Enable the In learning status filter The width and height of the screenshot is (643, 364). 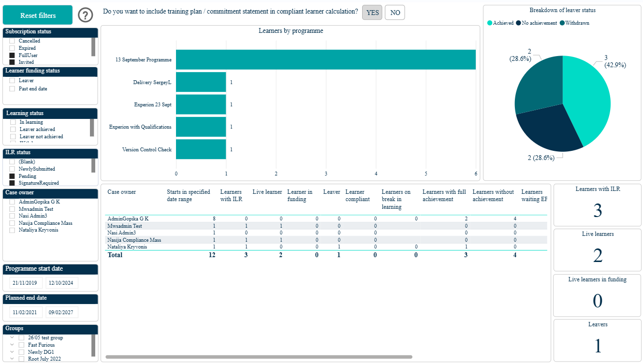[x=13, y=122]
